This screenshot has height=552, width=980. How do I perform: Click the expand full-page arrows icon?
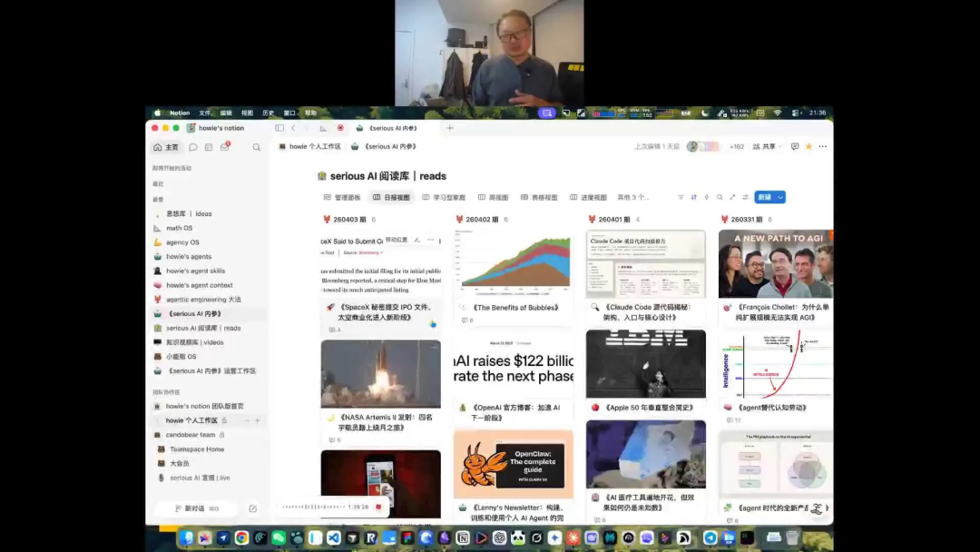click(x=732, y=197)
